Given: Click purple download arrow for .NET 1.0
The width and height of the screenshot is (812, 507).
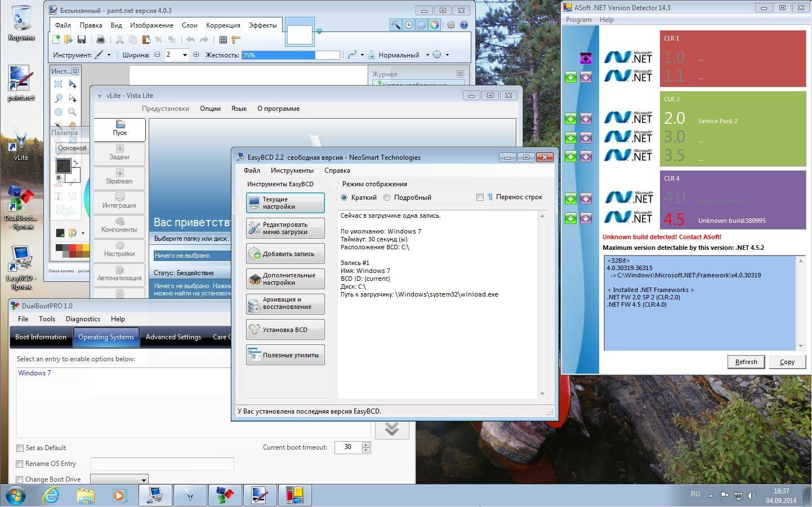Looking at the screenshot, I should [x=586, y=58].
